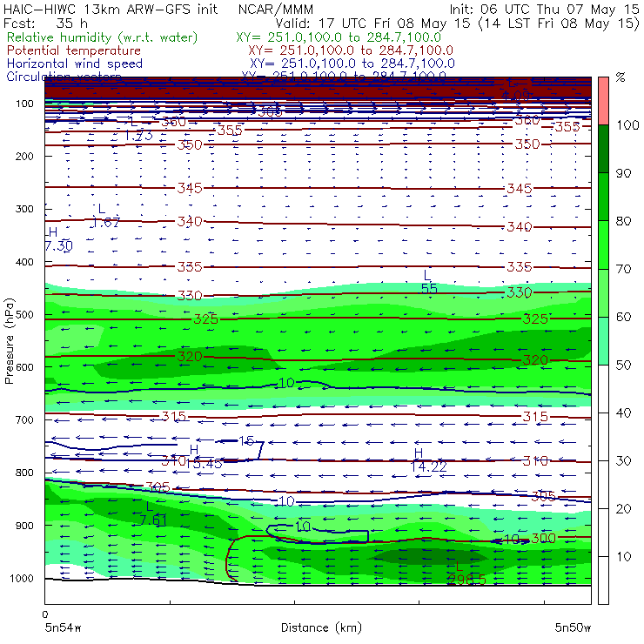Click the '20' colorbar scale label
The height and width of the screenshot is (644, 644).
point(623,509)
